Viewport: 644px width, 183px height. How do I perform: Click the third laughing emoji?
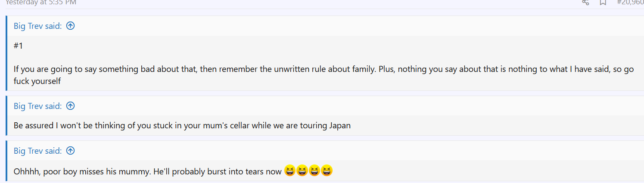[314, 171]
